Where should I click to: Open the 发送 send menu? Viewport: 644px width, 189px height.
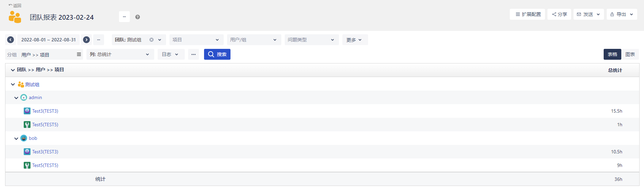[588, 14]
